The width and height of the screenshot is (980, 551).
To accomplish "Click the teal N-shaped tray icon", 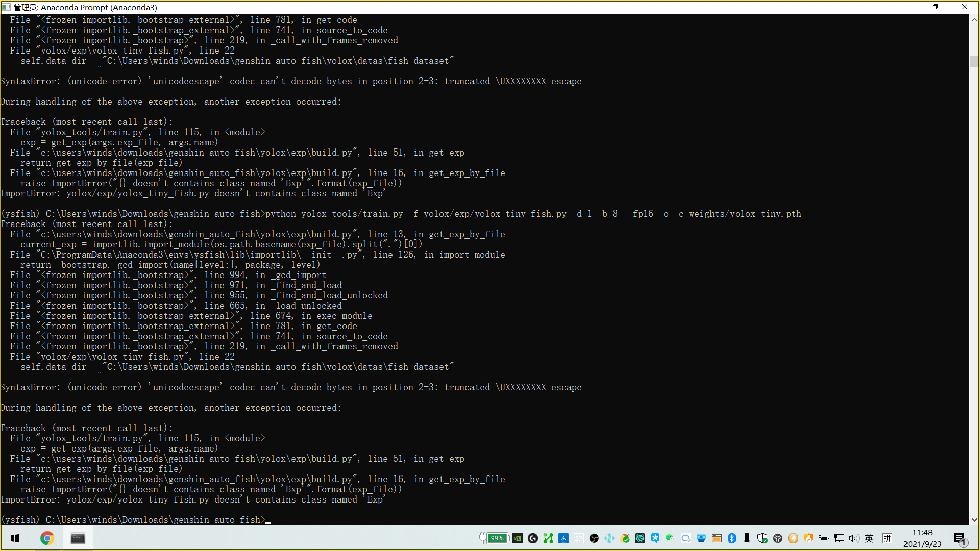I will click(609, 538).
